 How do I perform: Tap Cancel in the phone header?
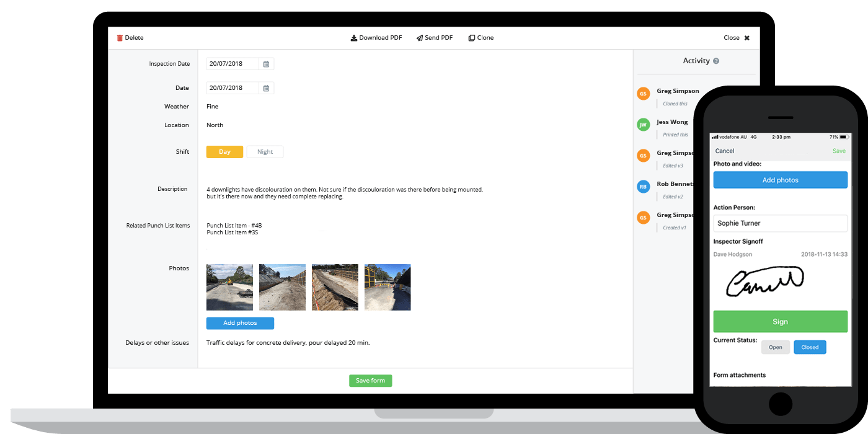(724, 151)
